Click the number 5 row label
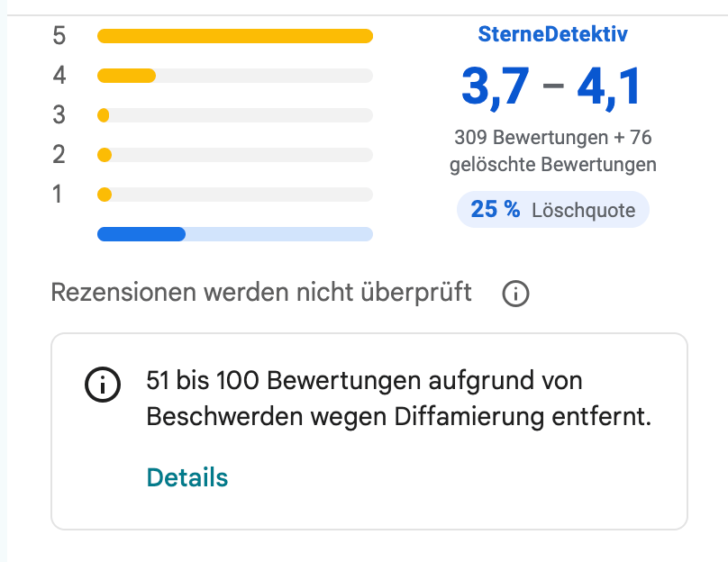The width and height of the screenshot is (728, 562). (x=59, y=36)
